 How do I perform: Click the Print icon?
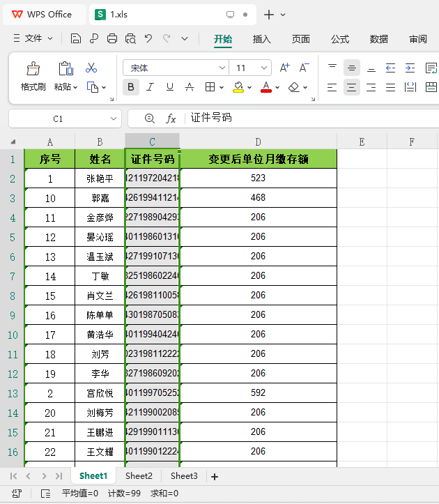(x=111, y=38)
